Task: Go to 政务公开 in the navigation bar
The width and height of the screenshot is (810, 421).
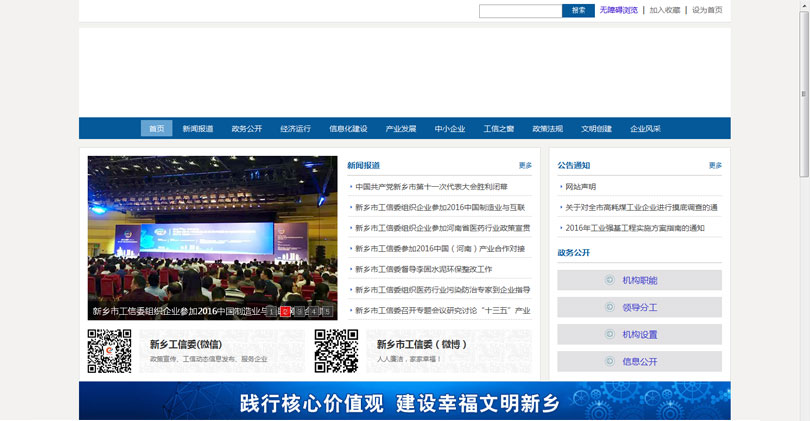Action: [x=246, y=128]
